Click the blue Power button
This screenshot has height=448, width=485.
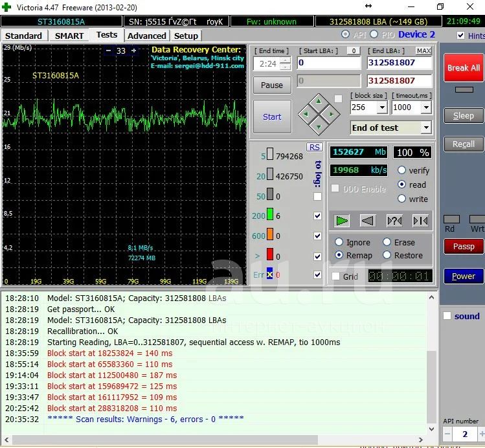pos(464,276)
